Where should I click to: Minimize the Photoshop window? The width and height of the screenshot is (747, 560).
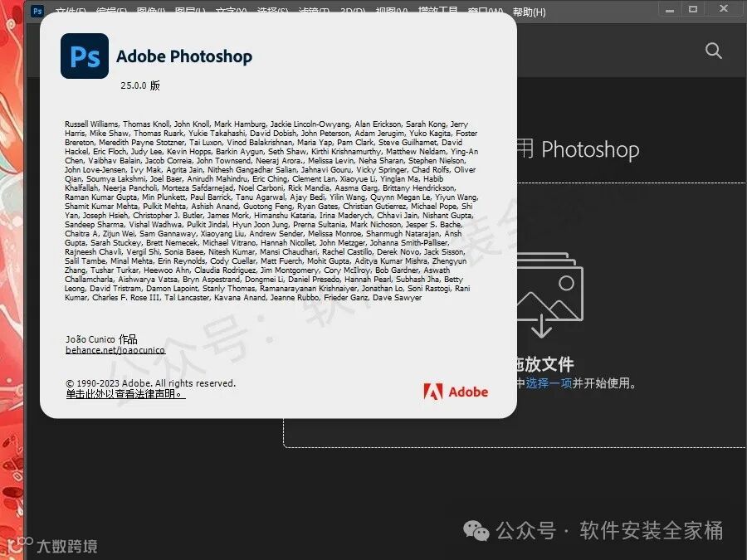[x=669, y=9]
